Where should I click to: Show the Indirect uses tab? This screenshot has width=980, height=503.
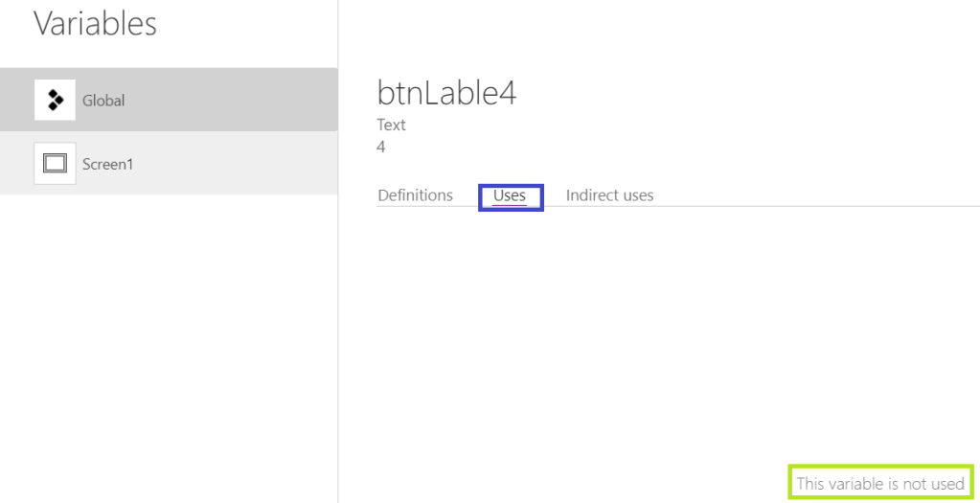pos(609,195)
